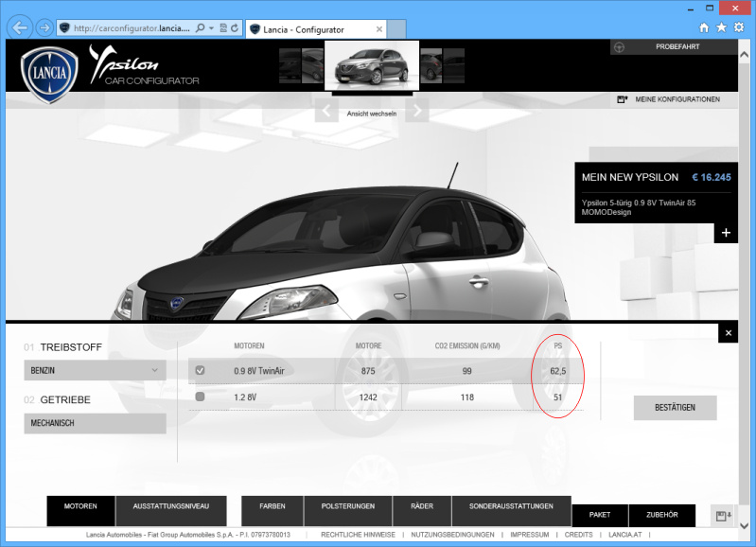The width and height of the screenshot is (756, 547).
Task: Close the Lancia - Configurator tab
Action: pos(379,29)
